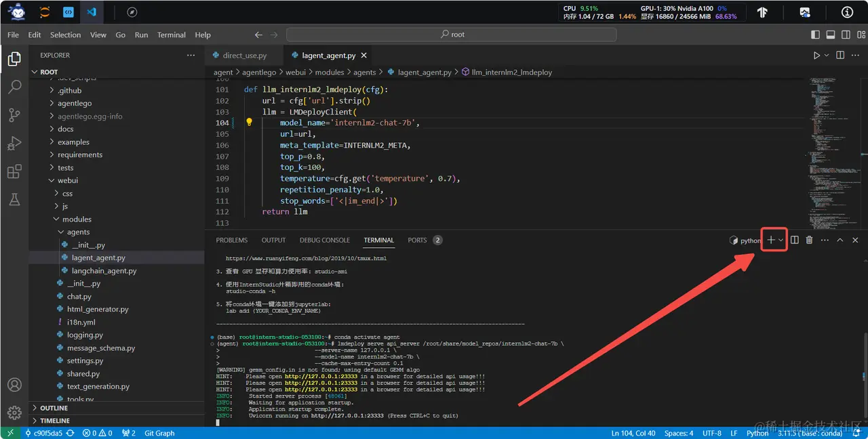Click the code minimap
The height and width of the screenshot is (439, 868).
[x=835, y=152]
